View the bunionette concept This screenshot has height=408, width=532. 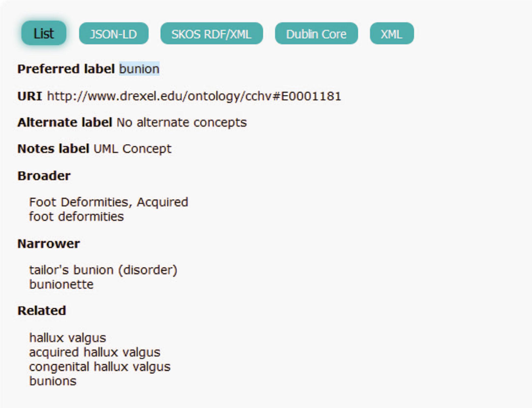click(x=61, y=284)
